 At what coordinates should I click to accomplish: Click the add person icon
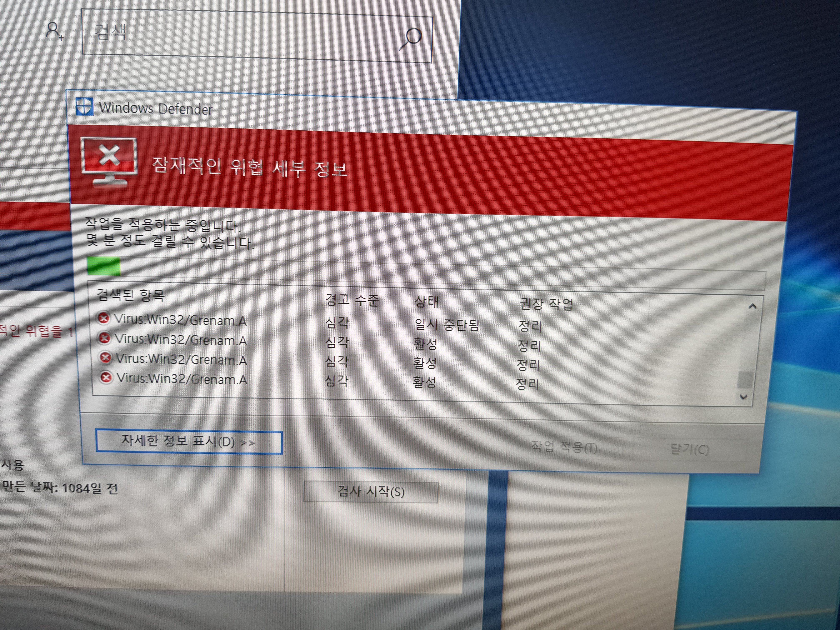pyautogui.click(x=55, y=31)
